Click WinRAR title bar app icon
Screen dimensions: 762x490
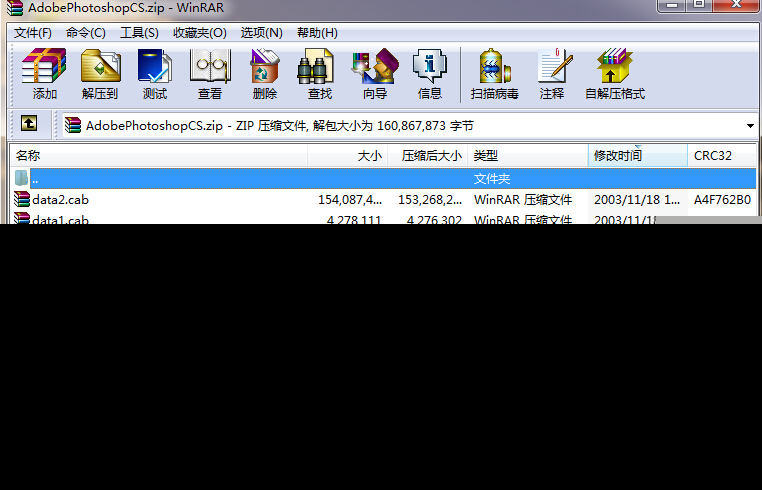(x=15, y=7)
